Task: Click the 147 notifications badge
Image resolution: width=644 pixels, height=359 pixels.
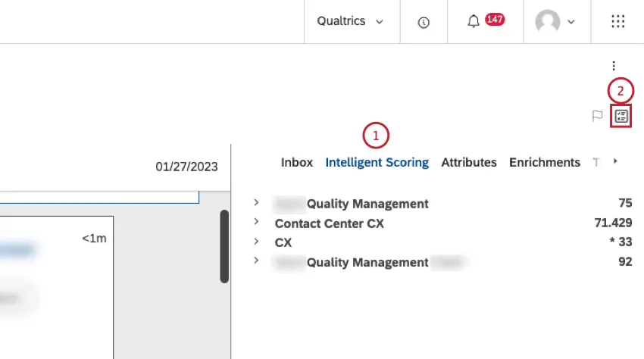Action: pyautogui.click(x=495, y=20)
